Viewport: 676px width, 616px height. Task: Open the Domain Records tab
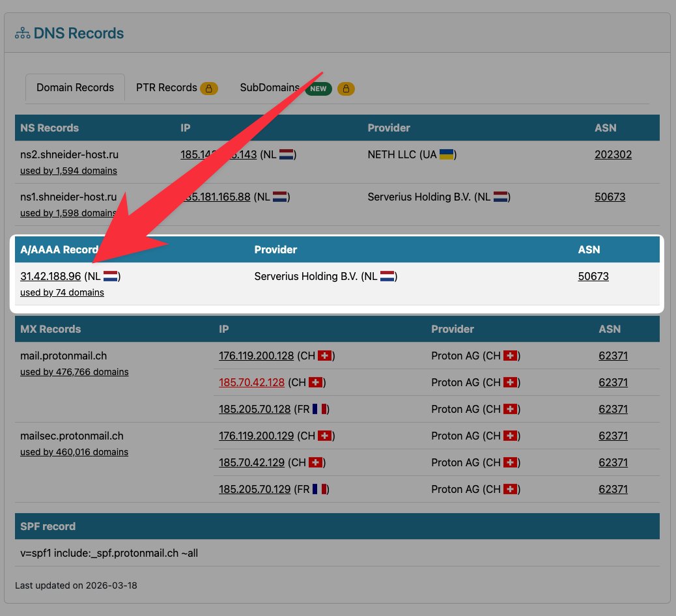tap(75, 87)
